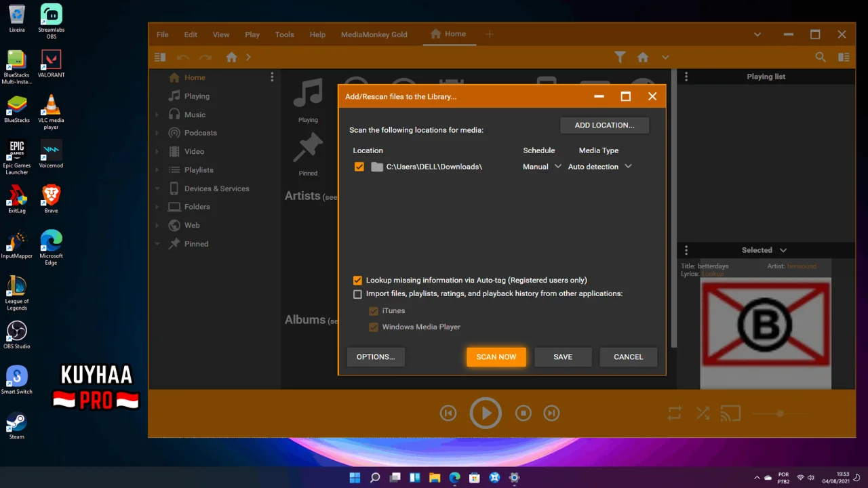Expand the Podcasts tree node
The image size is (868, 488).
coord(157,133)
